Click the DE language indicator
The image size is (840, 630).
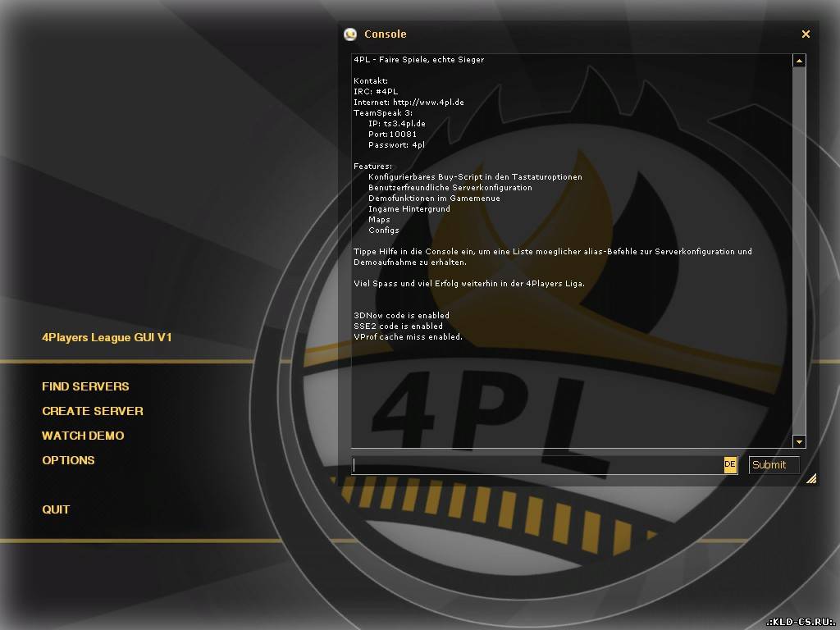[x=730, y=464]
